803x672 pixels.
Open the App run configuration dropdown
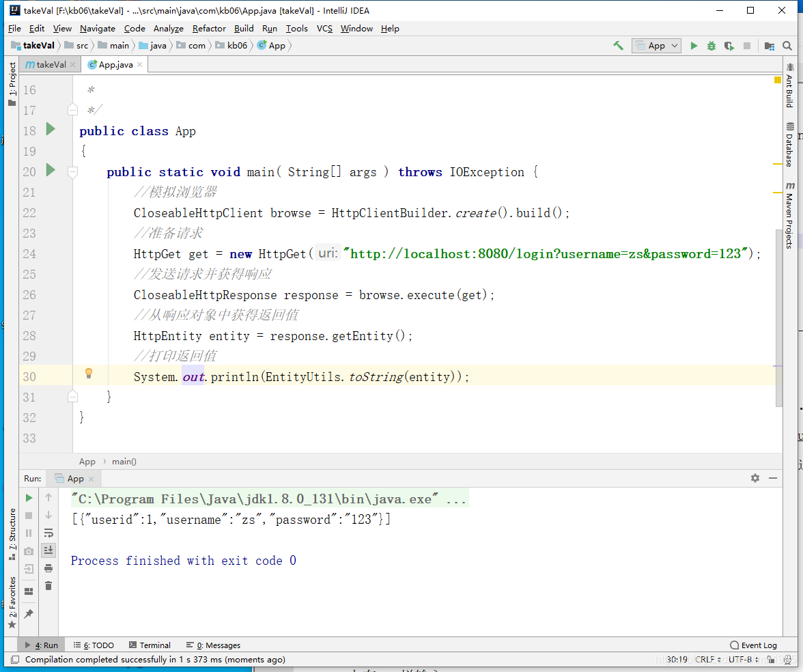(x=657, y=46)
